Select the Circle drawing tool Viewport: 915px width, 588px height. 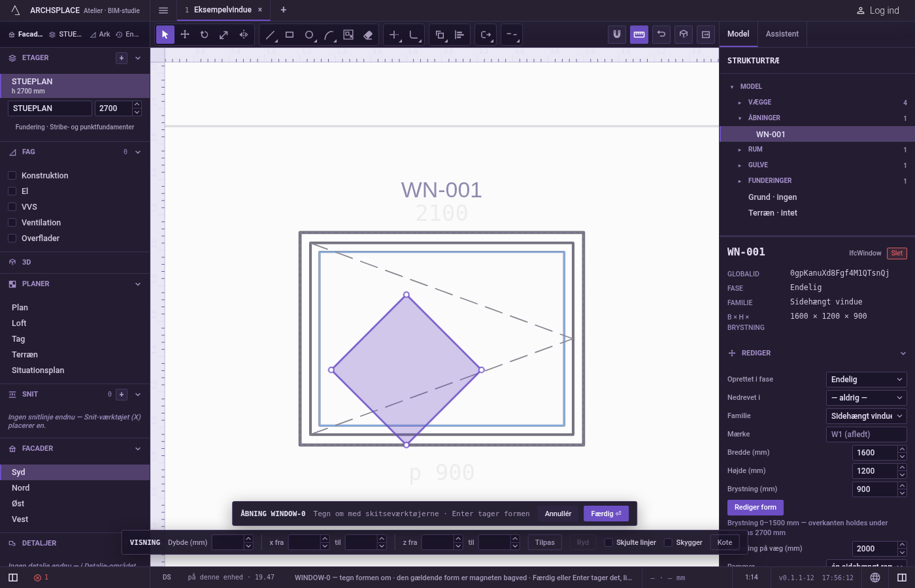tap(309, 35)
